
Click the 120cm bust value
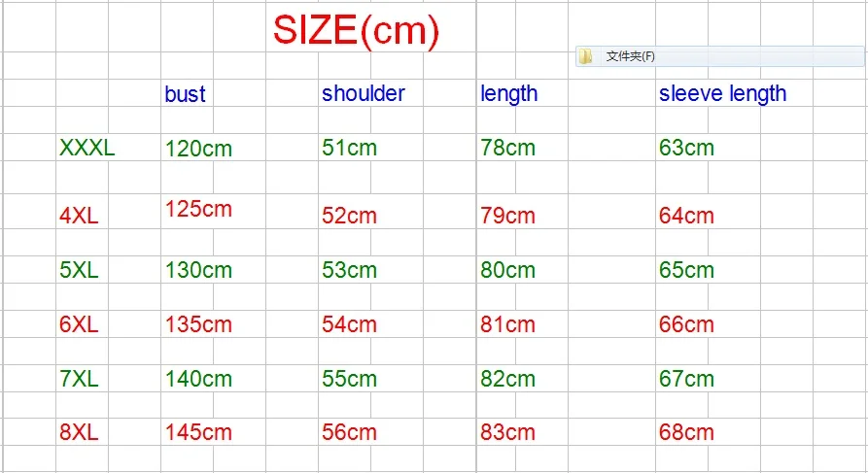[198, 149]
